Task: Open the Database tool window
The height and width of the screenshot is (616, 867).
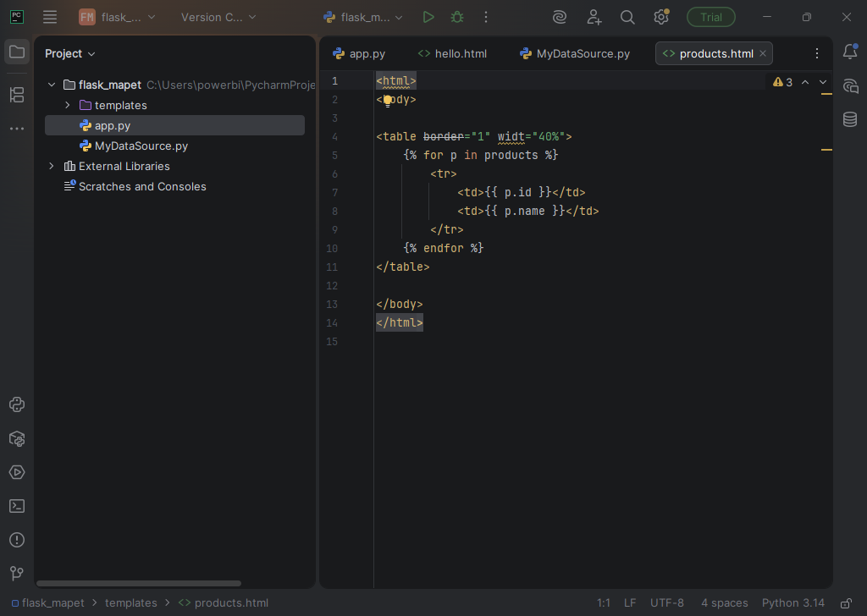Action: [x=850, y=119]
